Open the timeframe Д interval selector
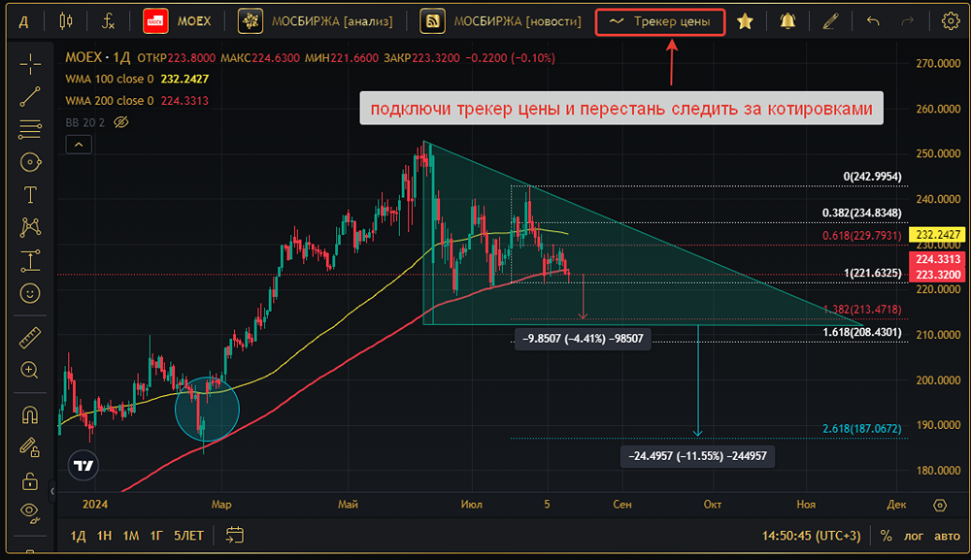The height and width of the screenshot is (560, 971). pos(23,21)
